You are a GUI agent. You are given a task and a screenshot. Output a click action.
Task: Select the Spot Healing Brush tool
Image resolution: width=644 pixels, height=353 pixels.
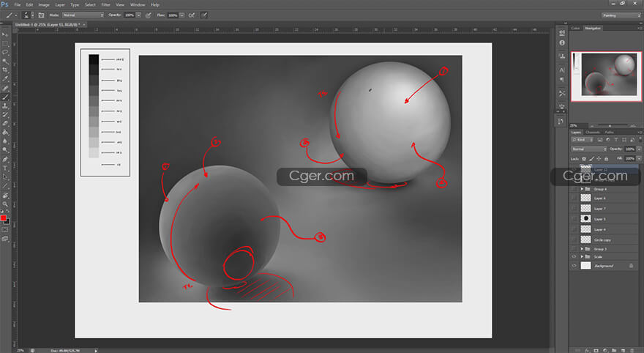pyautogui.click(x=5, y=88)
